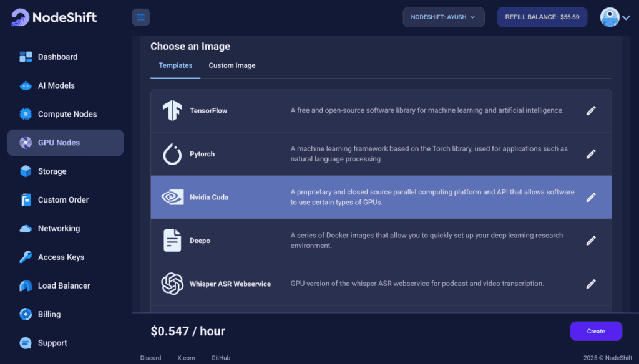Image resolution: width=639 pixels, height=364 pixels.
Task: Go to AI Models in sidebar
Action: [x=56, y=85]
